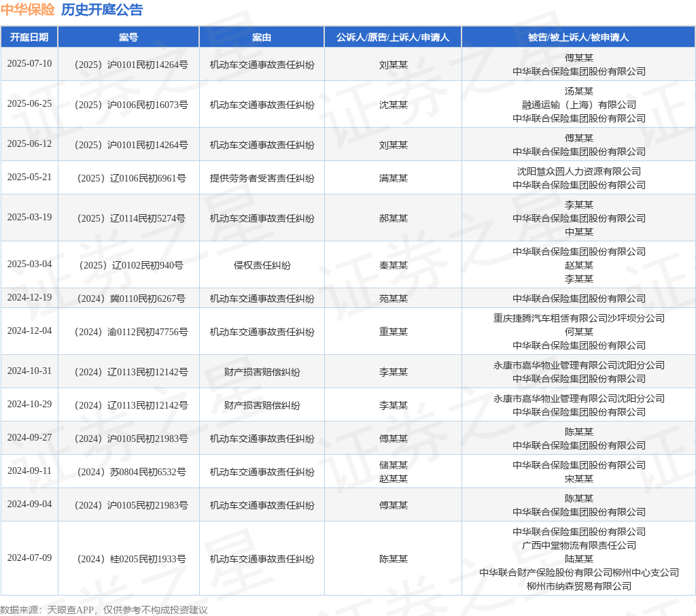696x616 pixels.
Task: Click defendant 广西中堂物流有限责任公司
Action: coord(579,545)
